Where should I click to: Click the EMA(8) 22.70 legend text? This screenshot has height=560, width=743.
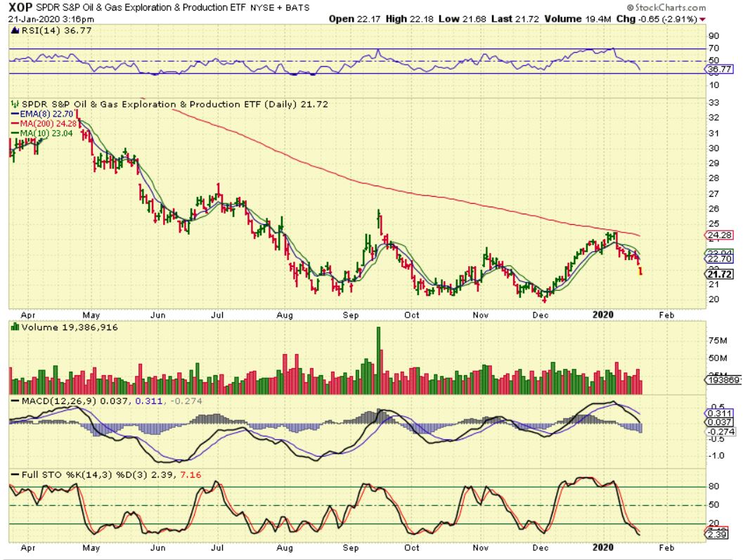46,115
